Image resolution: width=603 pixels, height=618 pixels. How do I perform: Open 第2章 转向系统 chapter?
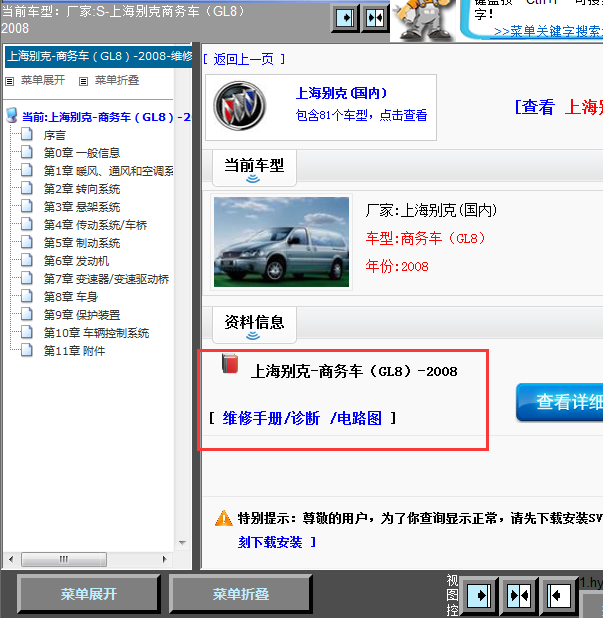82,189
